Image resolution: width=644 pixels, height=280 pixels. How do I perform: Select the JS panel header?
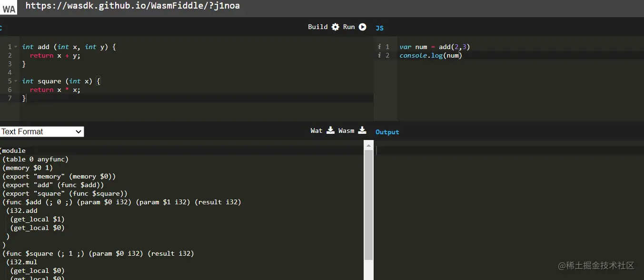point(379,28)
